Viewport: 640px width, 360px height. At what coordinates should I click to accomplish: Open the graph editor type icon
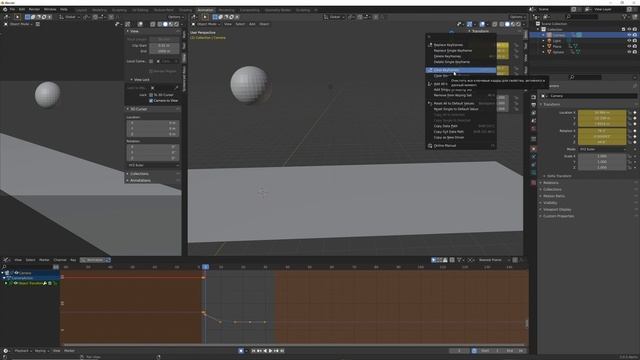point(6,260)
